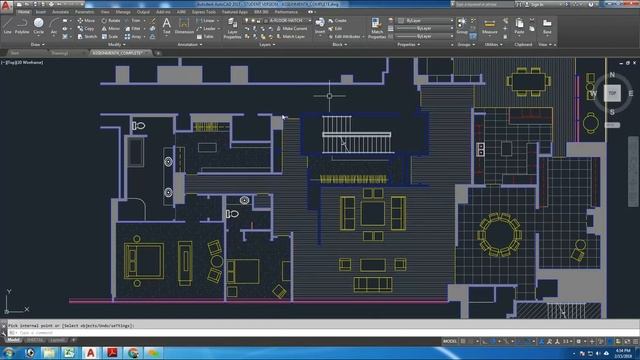The height and width of the screenshot is (360, 640).
Task: Expand the Modify panel
Action: coord(116,44)
